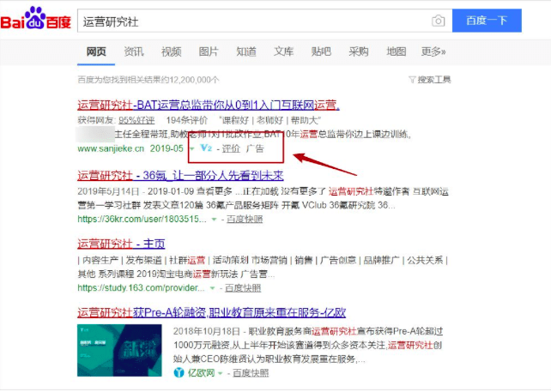
Task: Click the 百度一下 search button
Action: point(487,21)
